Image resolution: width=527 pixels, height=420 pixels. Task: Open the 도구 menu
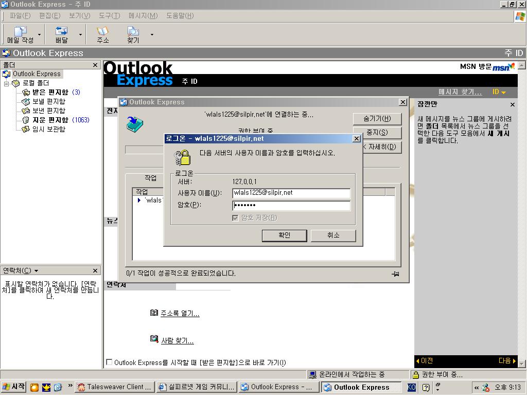pyautogui.click(x=109, y=16)
